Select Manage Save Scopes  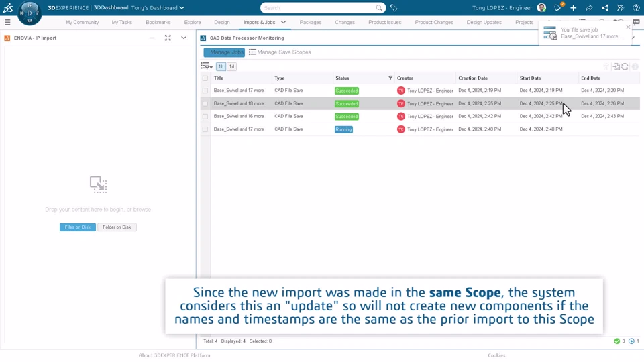click(280, 52)
